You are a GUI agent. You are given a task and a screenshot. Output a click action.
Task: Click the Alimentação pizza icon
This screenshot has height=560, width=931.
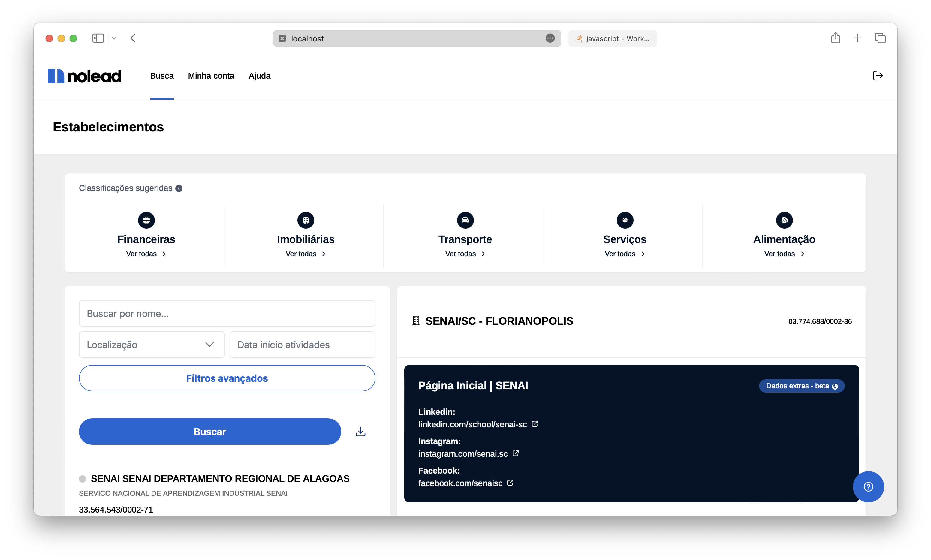(x=784, y=220)
